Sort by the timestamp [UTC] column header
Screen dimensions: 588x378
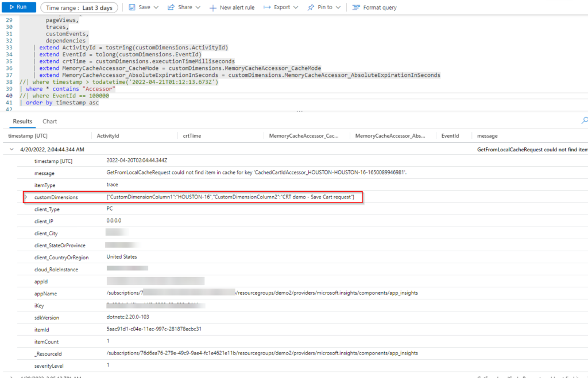pos(28,136)
